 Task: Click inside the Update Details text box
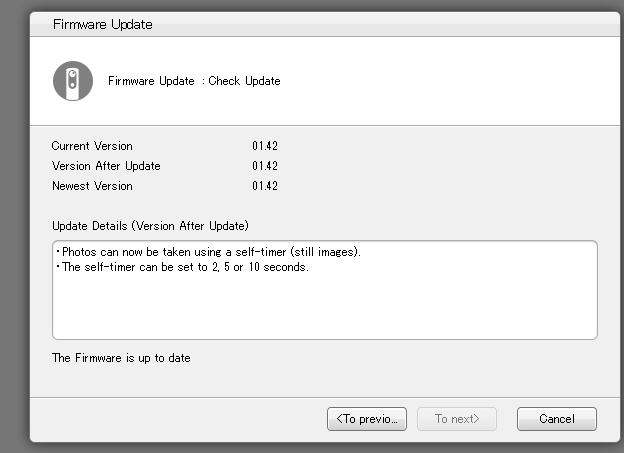pyautogui.click(x=325, y=290)
